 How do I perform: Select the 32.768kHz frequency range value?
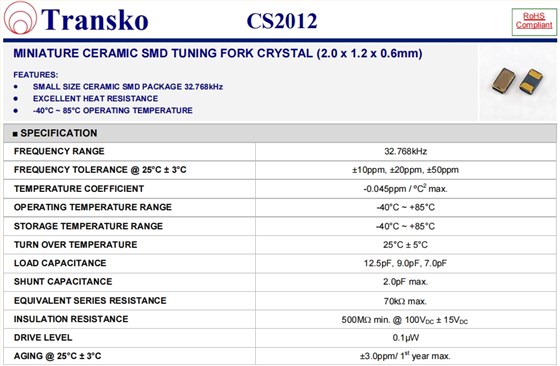[405, 151]
